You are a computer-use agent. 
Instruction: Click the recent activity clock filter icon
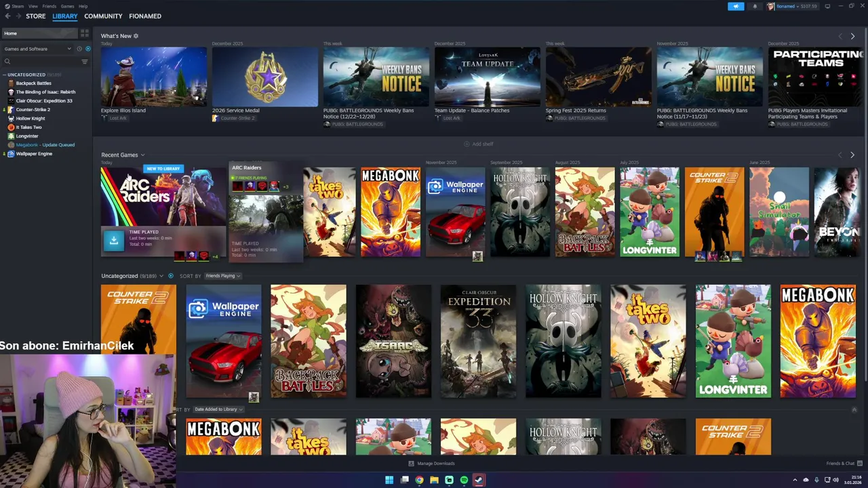(x=79, y=49)
